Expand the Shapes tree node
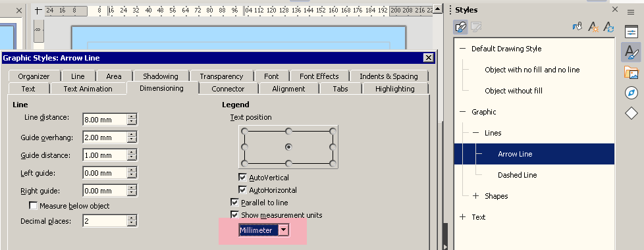 pyautogui.click(x=476, y=196)
